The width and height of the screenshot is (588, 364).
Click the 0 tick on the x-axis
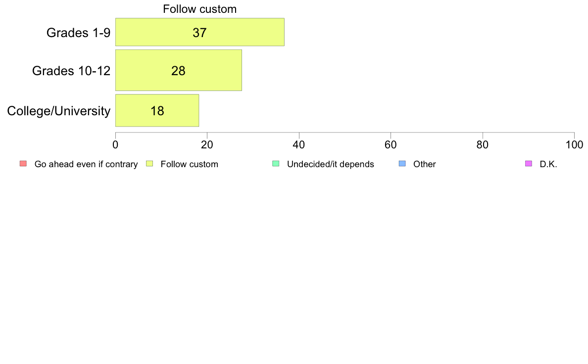tap(115, 145)
